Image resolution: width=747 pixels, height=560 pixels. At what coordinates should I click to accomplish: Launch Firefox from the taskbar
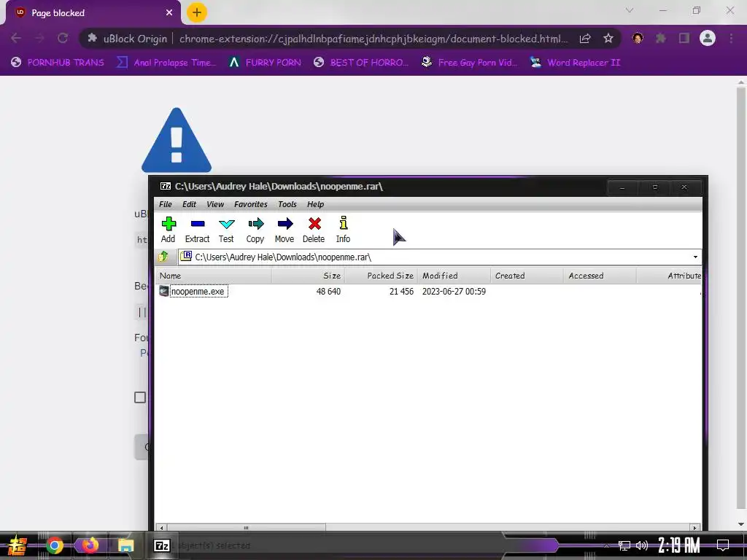point(90,545)
